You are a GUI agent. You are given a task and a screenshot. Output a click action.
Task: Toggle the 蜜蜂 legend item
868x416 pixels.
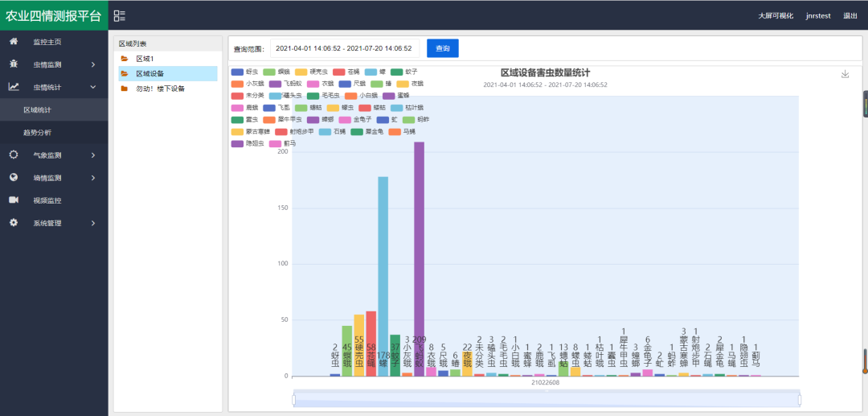point(395,96)
